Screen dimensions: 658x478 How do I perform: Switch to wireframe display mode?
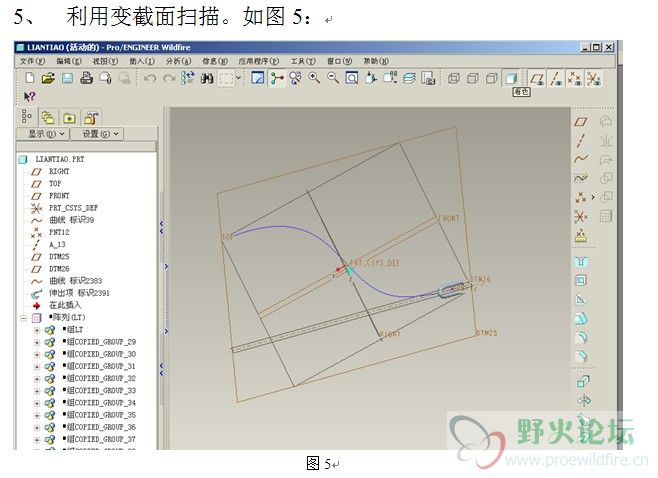(x=454, y=78)
